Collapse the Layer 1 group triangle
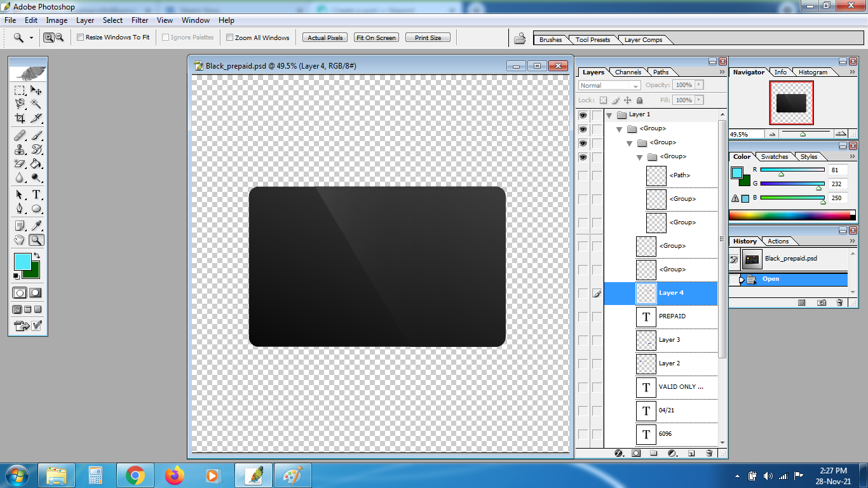Screen dimensions: 868x488 pyautogui.click(x=609, y=115)
